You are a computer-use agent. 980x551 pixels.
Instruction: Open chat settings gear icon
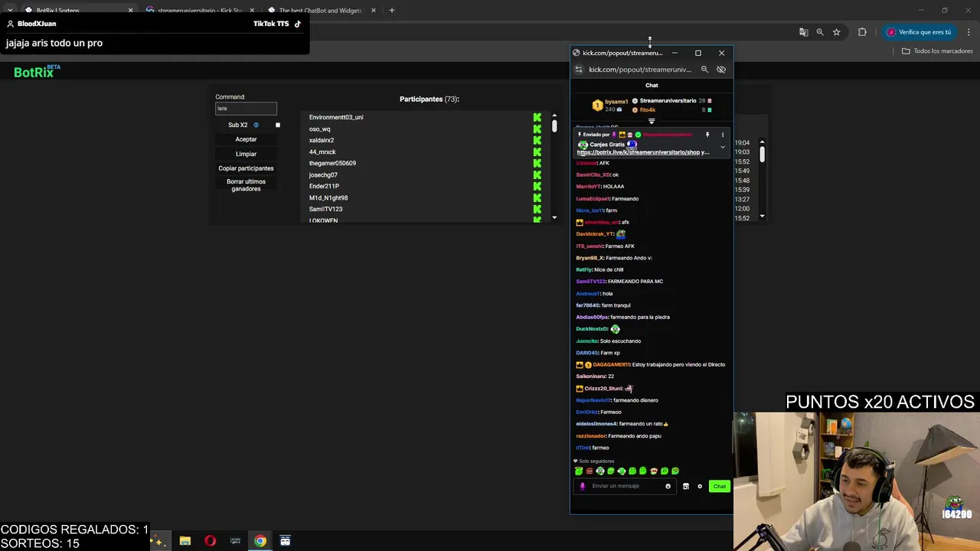click(x=700, y=486)
